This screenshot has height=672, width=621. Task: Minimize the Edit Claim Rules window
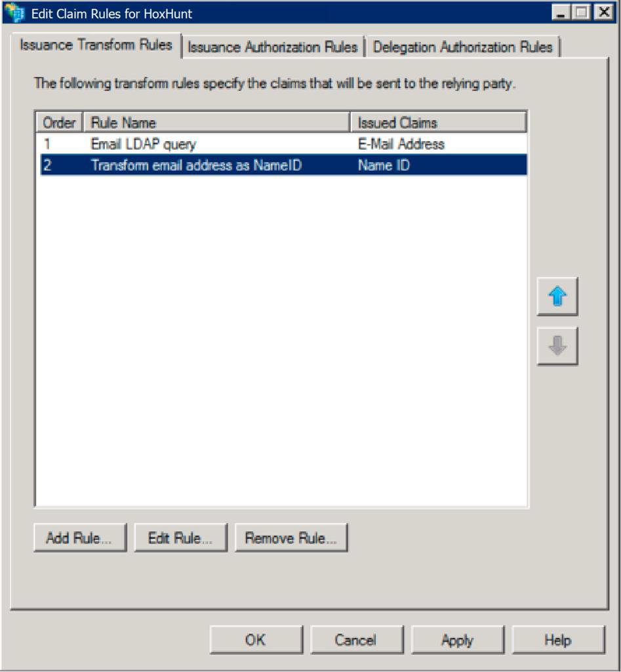[x=560, y=12]
